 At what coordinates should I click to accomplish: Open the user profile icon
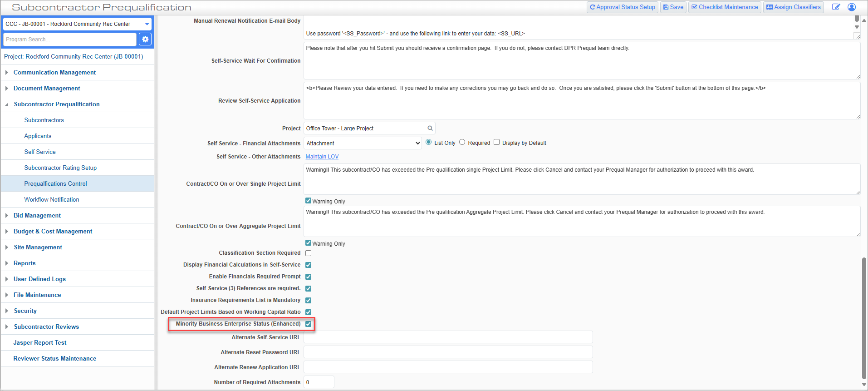852,7
